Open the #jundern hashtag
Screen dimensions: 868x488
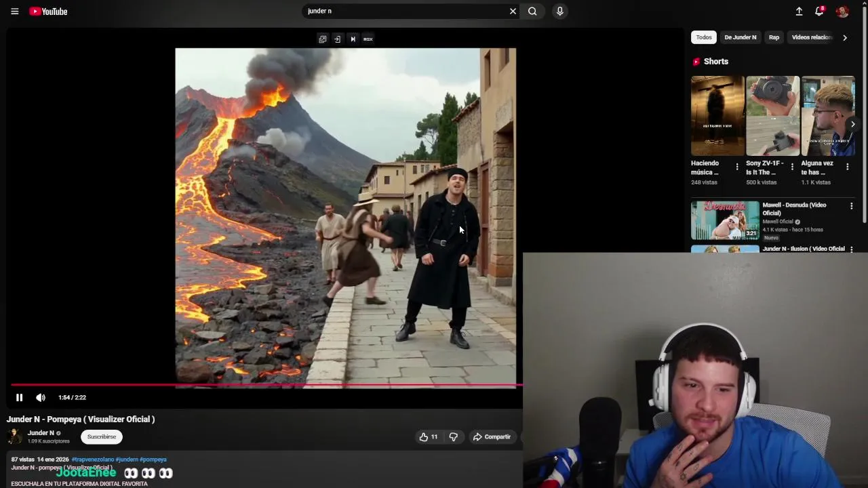127,460
